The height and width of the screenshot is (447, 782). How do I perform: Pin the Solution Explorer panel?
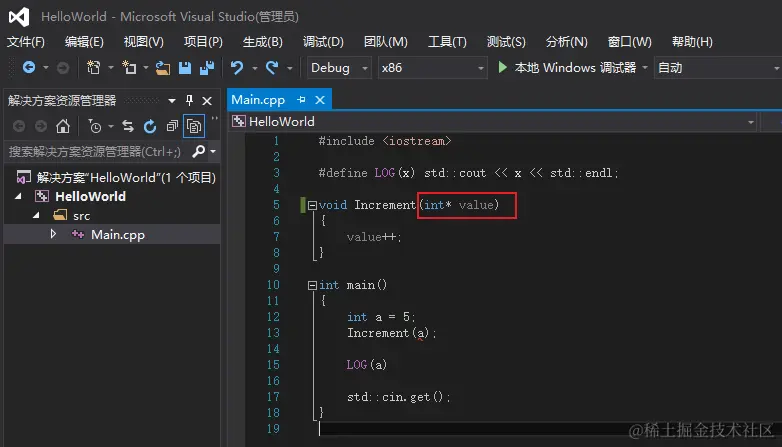point(189,100)
